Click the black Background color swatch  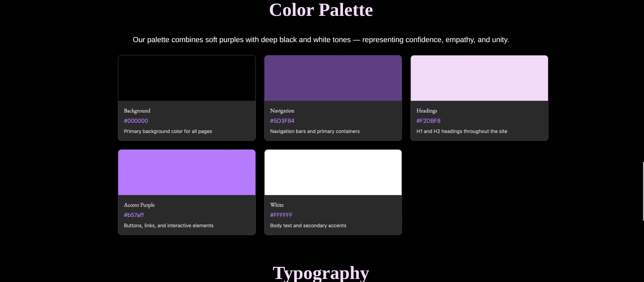(x=187, y=78)
